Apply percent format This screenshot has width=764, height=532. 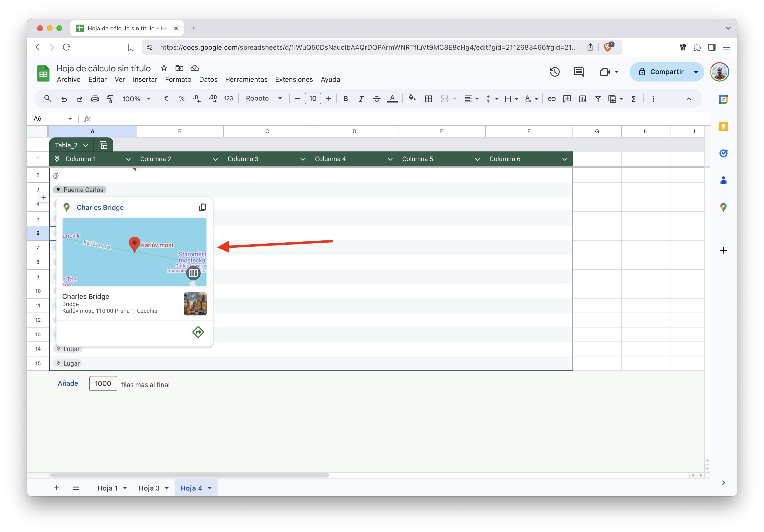tap(182, 98)
